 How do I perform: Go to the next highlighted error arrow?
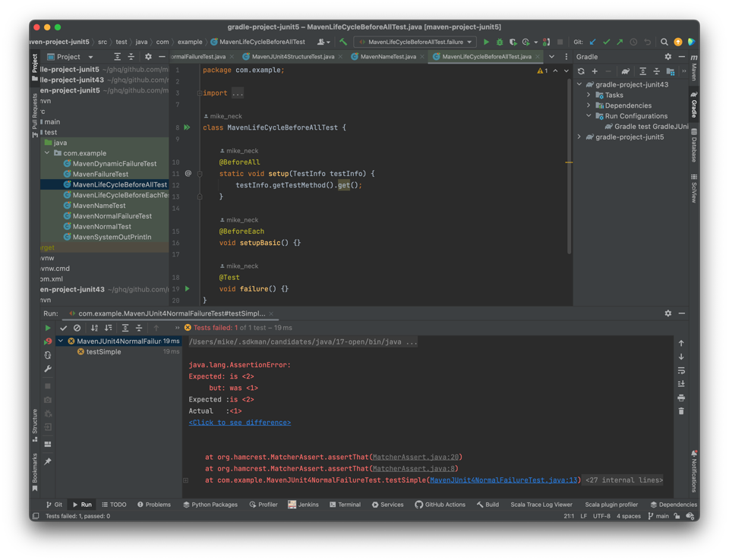point(566,71)
